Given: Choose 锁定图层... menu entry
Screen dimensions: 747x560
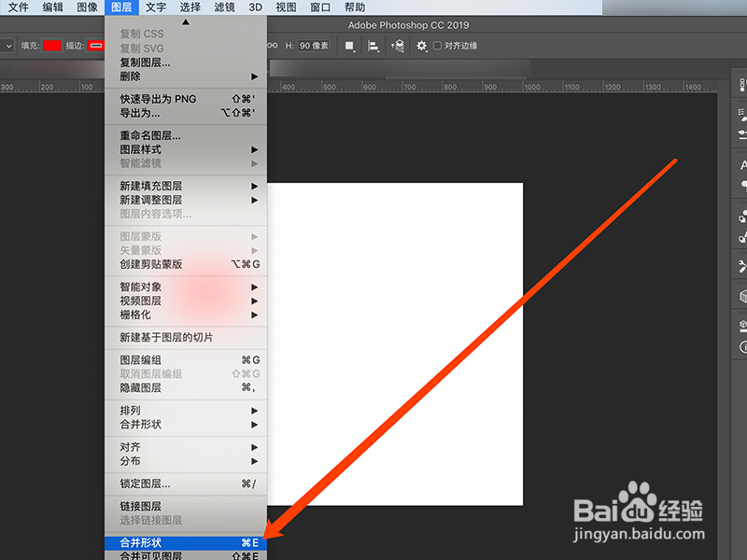Looking at the screenshot, I should pos(186,483).
